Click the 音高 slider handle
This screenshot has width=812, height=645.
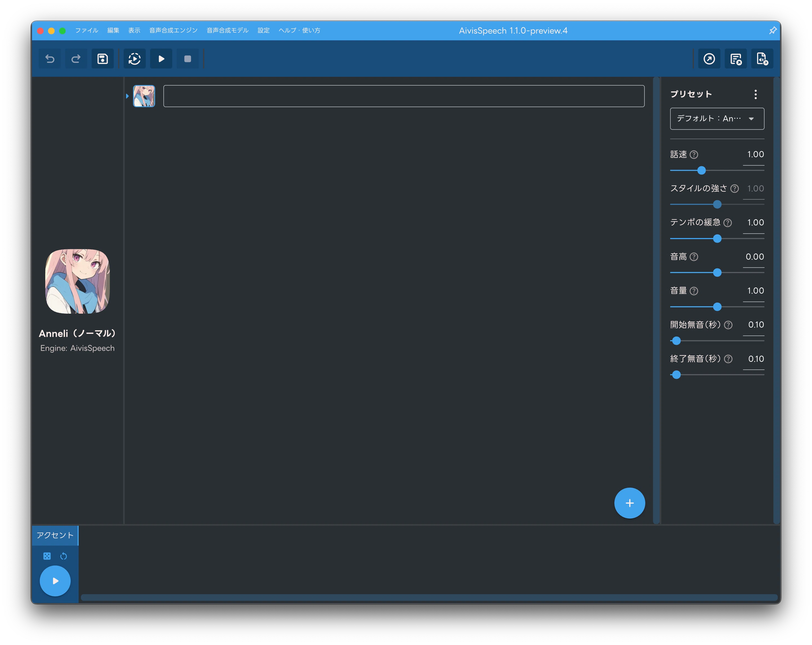coord(717,273)
